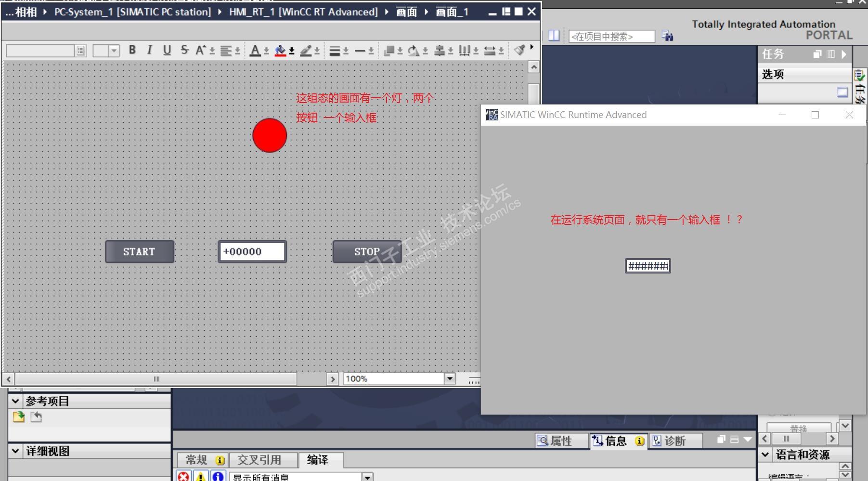Click the border color pen icon
The width and height of the screenshot is (868, 481).
pos(306,51)
